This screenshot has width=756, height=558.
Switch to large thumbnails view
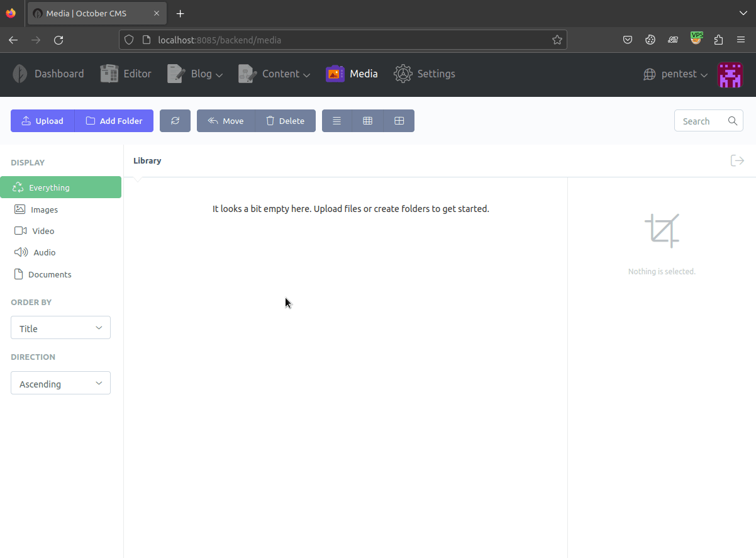coord(399,120)
